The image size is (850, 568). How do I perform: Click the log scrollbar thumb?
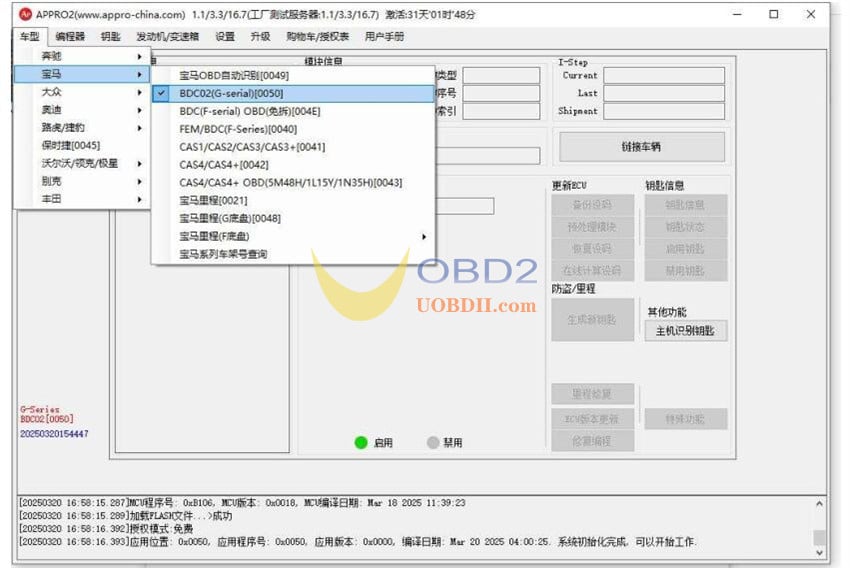point(819,537)
